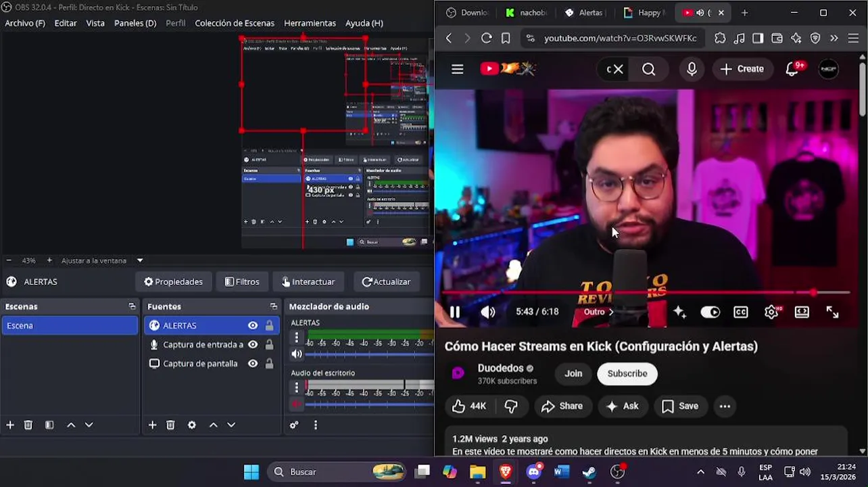The image size is (868, 487).
Task: Unmute Audio del escritorio channel
Action: 296,404
